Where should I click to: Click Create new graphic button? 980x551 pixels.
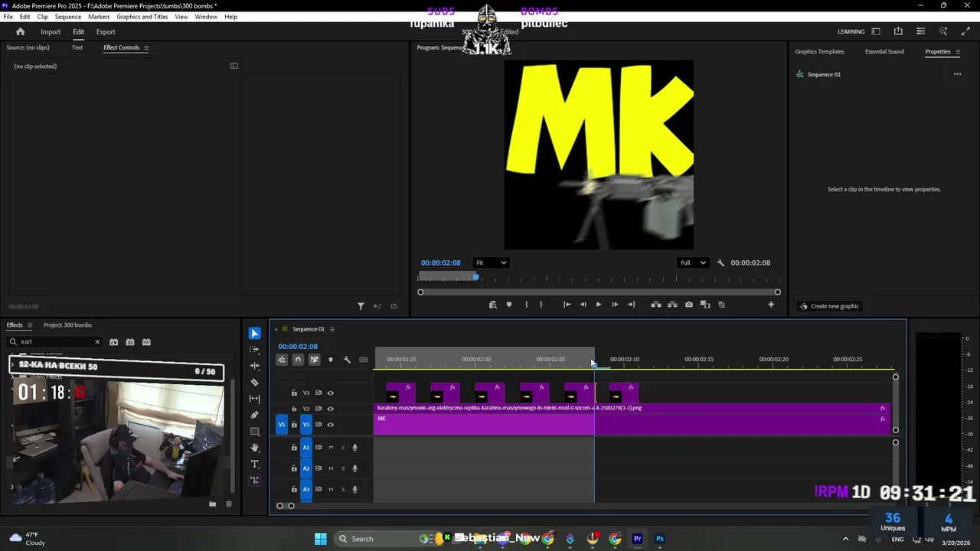(829, 306)
